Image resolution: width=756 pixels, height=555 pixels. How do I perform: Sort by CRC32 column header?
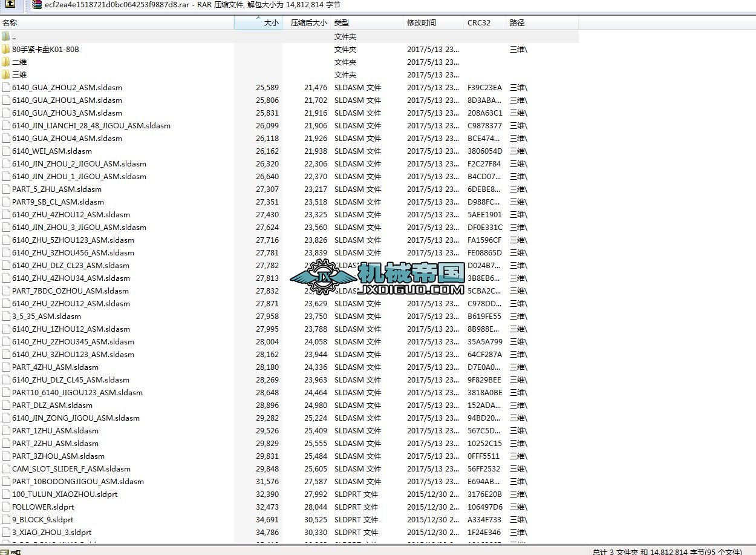[485, 23]
